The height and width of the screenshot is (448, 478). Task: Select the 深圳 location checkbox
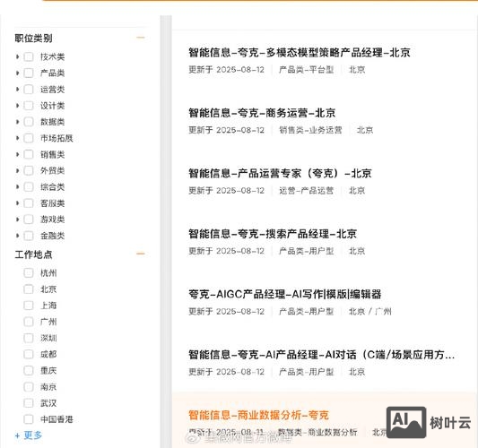[x=29, y=338]
